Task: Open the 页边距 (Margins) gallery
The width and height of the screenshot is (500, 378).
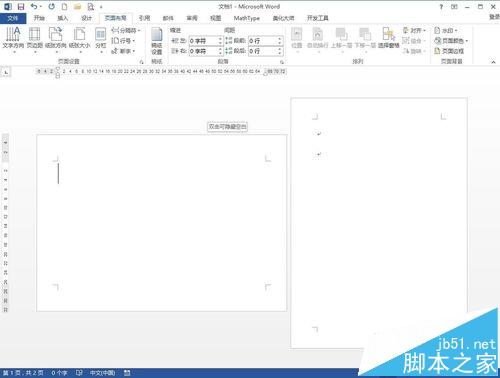Action: click(x=35, y=39)
